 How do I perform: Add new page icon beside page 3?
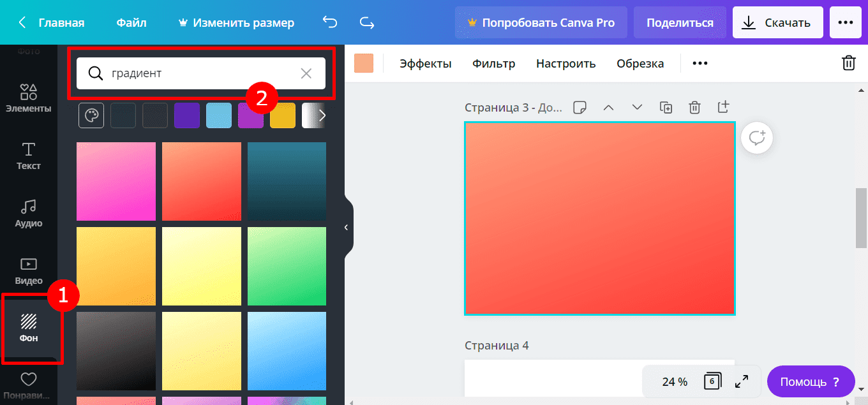(x=723, y=107)
